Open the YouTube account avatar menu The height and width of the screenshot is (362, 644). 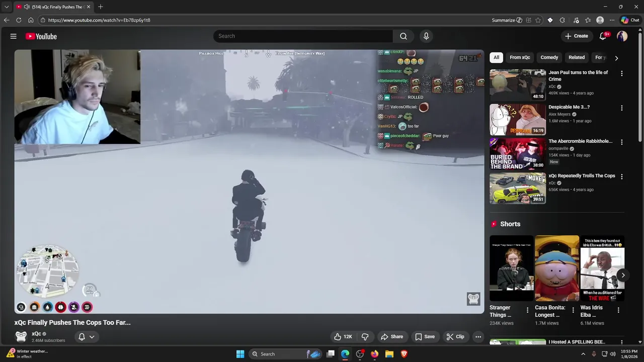click(622, 36)
